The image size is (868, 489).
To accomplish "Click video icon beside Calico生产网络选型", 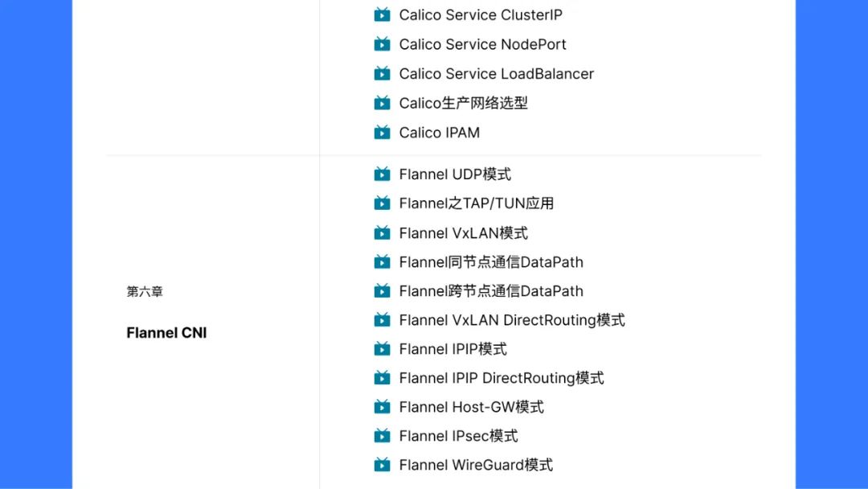I will 382,102.
